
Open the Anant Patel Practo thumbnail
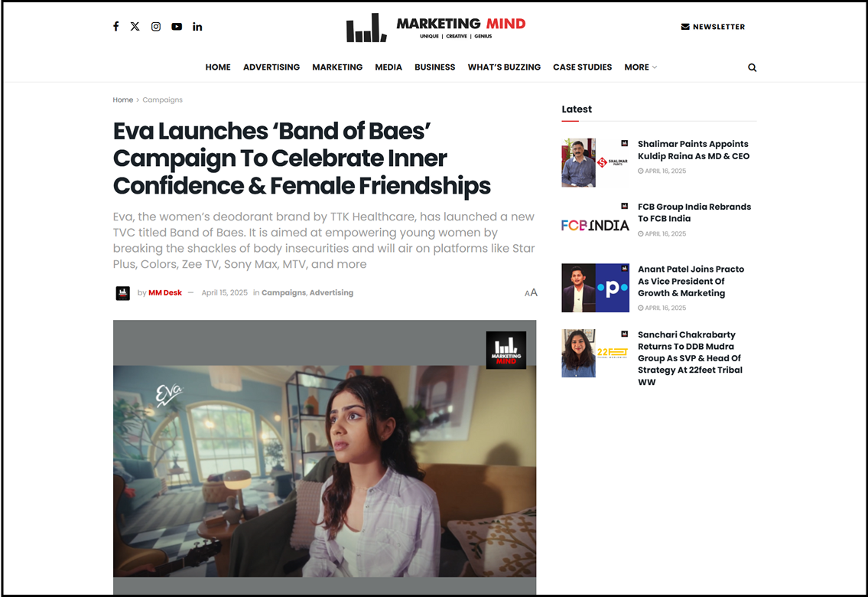coord(595,288)
